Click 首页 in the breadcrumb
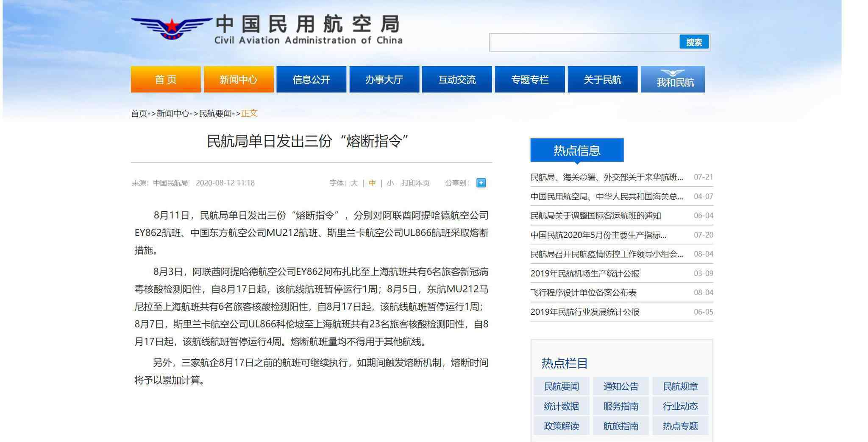The image size is (868, 442). coord(139,113)
